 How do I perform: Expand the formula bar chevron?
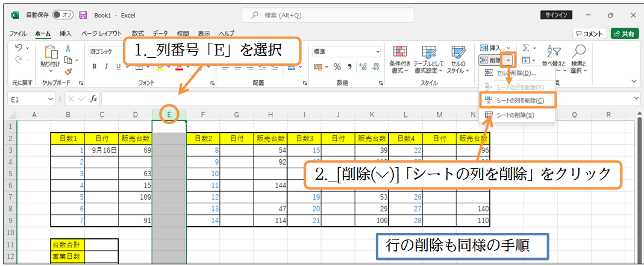(x=637, y=99)
